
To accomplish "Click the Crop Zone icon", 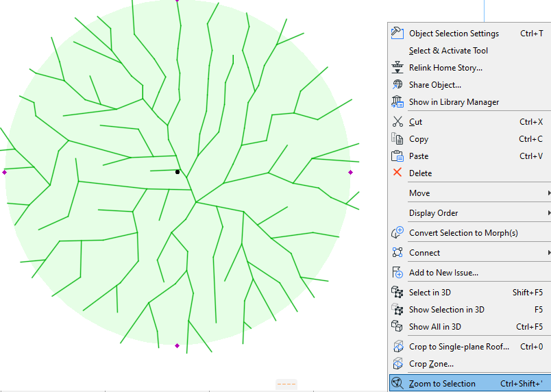I will coord(397,363).
